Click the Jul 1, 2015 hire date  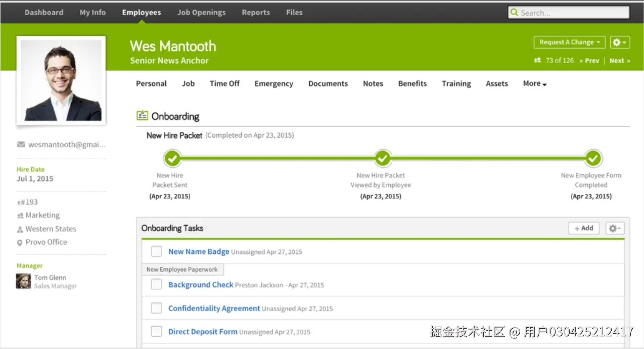(35, 179)
